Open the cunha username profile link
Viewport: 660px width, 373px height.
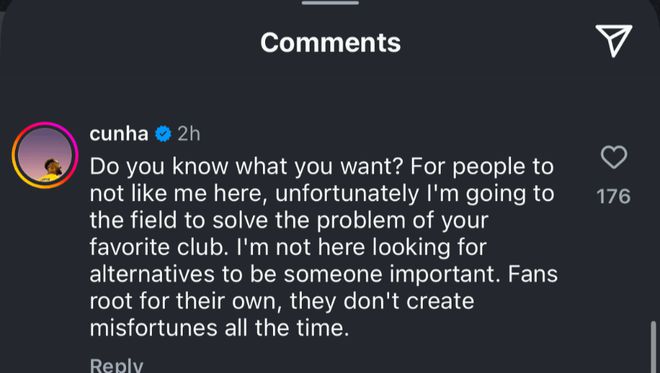(x=119, y=134)
